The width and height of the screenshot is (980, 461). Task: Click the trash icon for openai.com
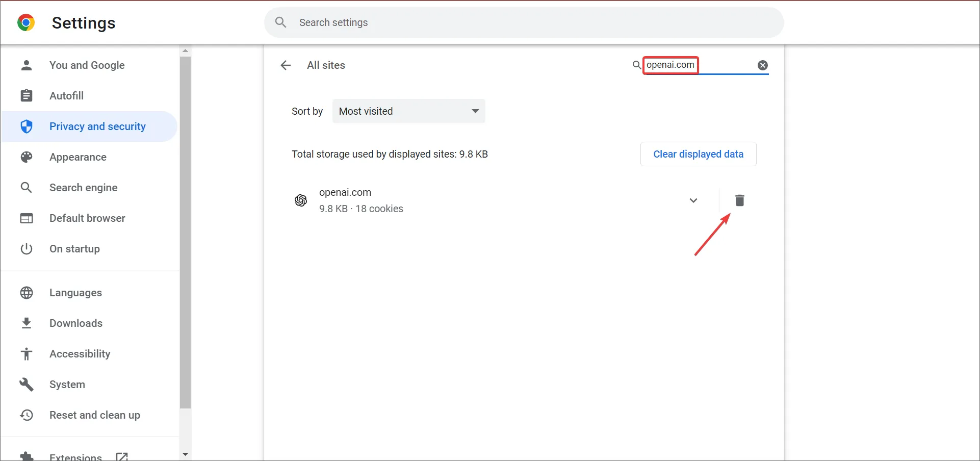click(x=739, y=200)
